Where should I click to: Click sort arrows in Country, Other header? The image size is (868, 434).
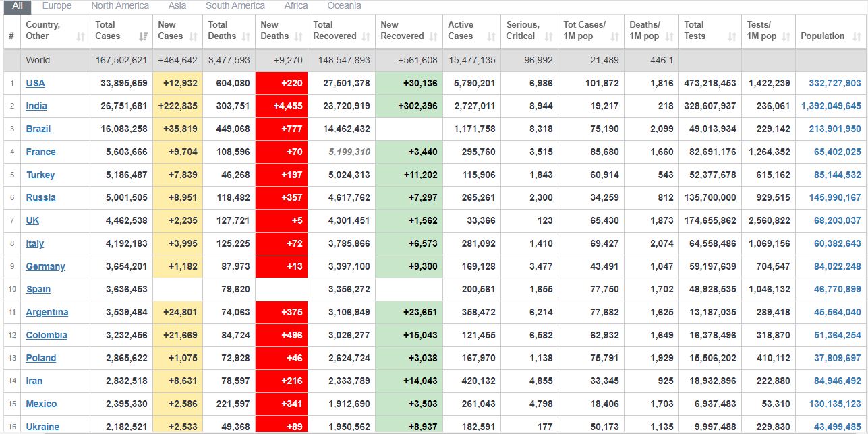[x=80, y=37]
